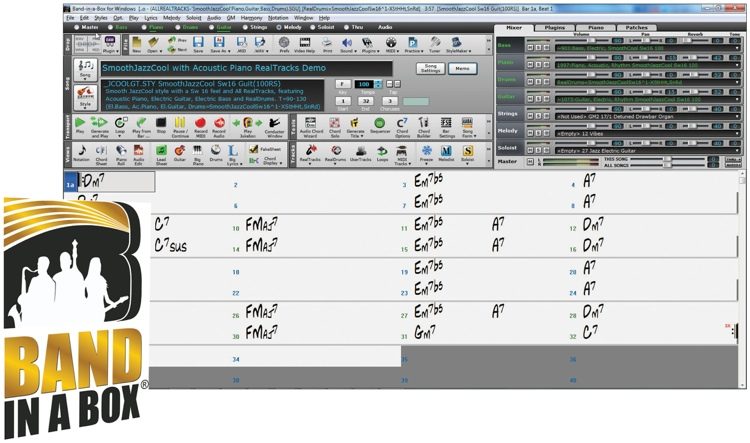Click the Key F button
This screenshot has height=443, width=750.
click(342, 84)
